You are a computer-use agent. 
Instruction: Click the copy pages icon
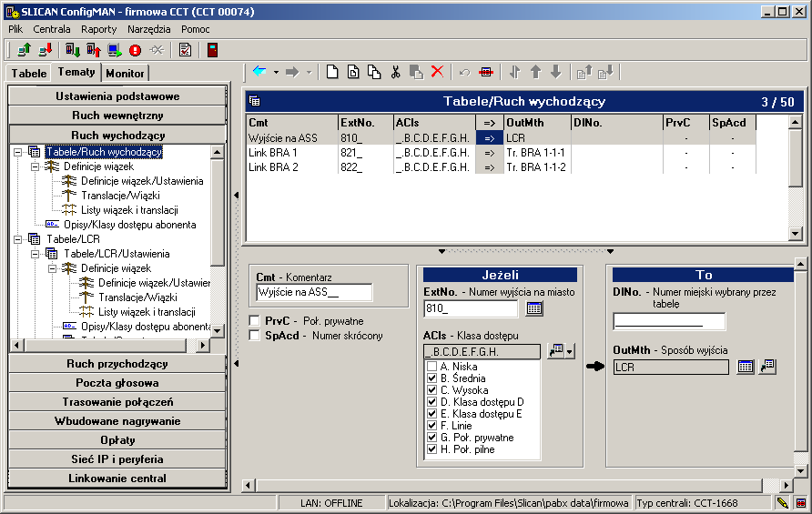pyautogui.click(x=374, y=72)
